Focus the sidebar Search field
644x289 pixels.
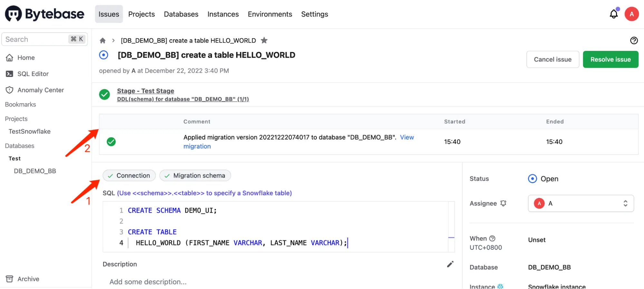pyautogui.click(x=44, y=39)
